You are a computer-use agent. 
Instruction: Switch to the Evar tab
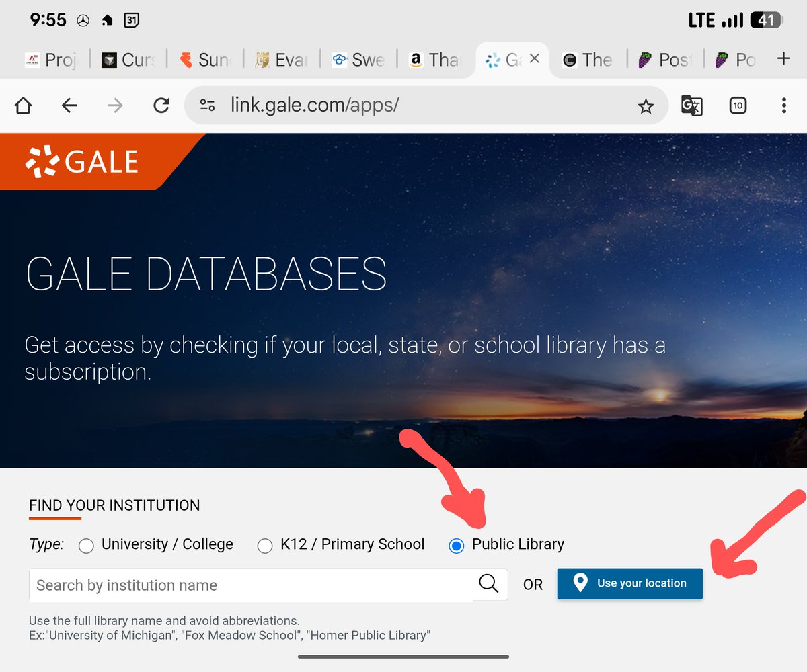(281, 60)
